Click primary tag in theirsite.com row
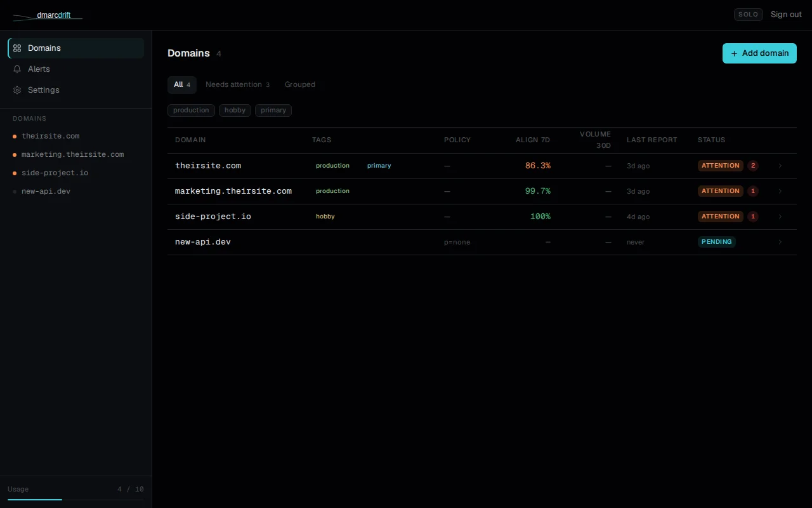Viewport: 812px width, 508px height. 379,166
